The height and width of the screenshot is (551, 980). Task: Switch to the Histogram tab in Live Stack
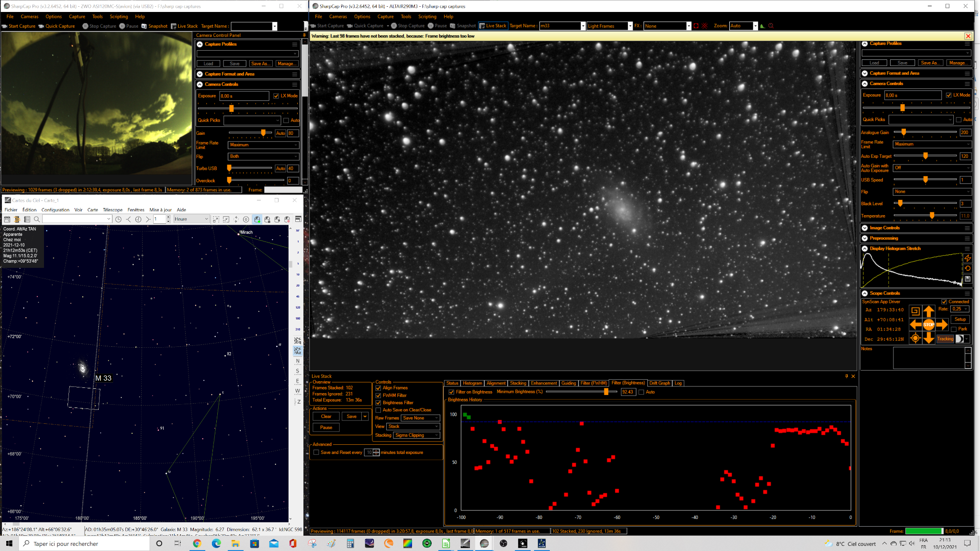tap(472, 383)
